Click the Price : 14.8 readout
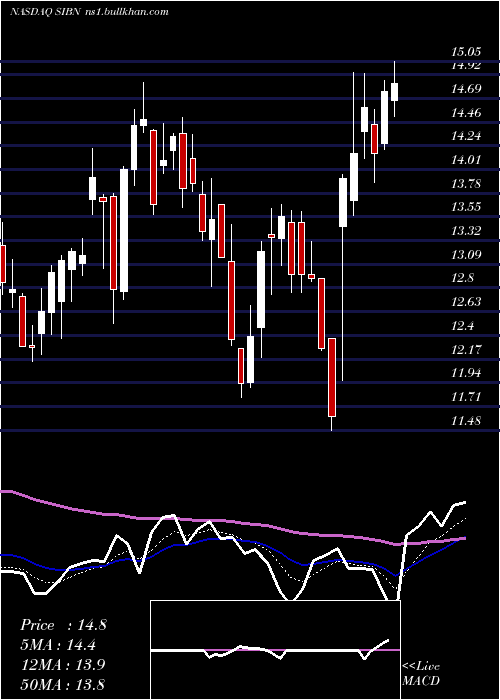This screenshot has height=700, width=500. [x=63, y=625]
